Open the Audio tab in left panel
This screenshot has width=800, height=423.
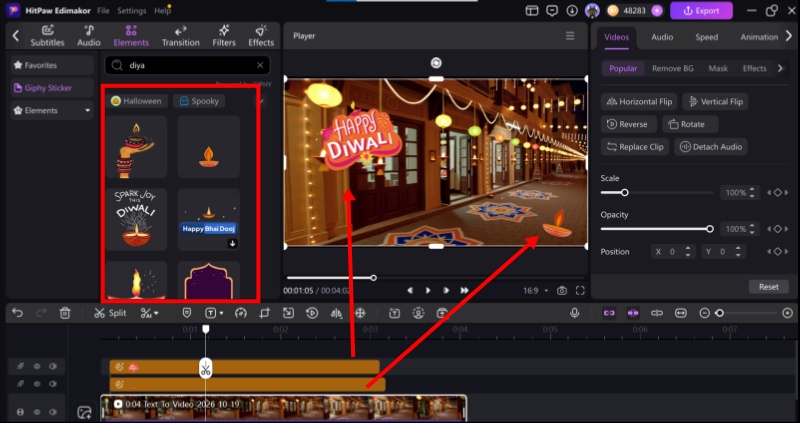click(89, 36)
